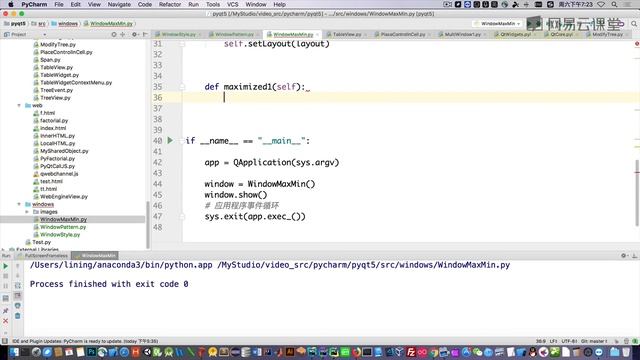
Task: Click the green run gutter arrow at line 40
Action: coord(170,140)
